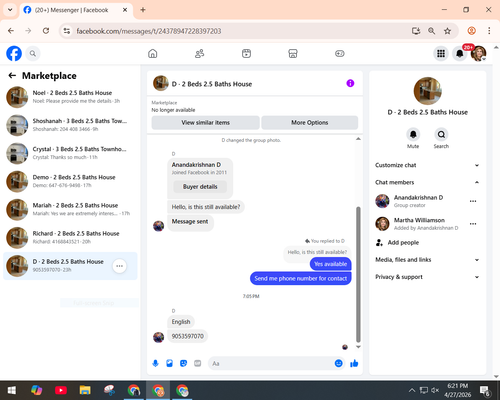Viewport: 500px width, 400px height.
Task: Open Facebook notifications bell
Action: (460, 53)
